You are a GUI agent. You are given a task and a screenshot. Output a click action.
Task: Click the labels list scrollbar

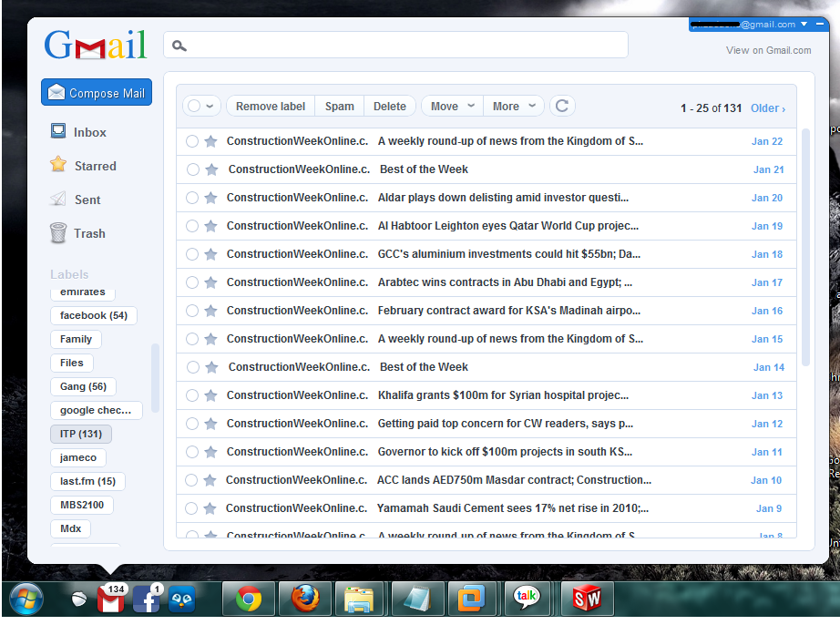156,377
